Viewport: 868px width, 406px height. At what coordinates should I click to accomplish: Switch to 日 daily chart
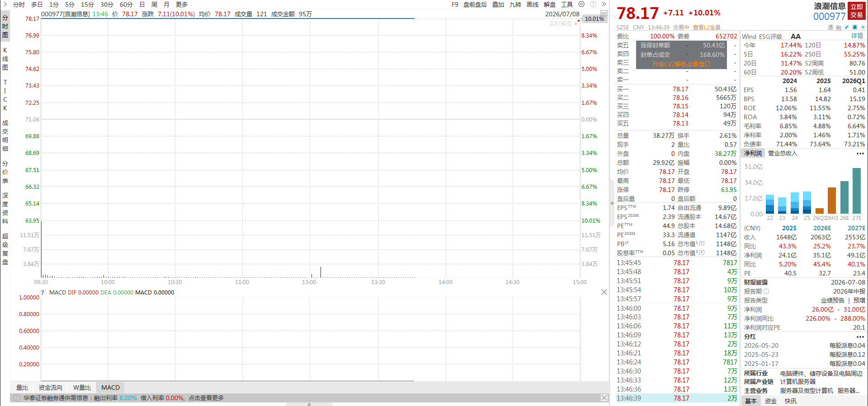(142, 5)
